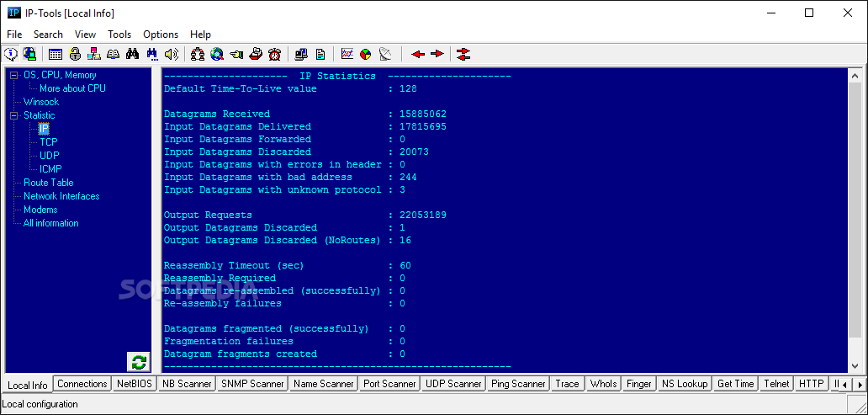Viewport: 868px width, 415px height.
Task: Switch to the Connections tab
Action: coord(82,383)
